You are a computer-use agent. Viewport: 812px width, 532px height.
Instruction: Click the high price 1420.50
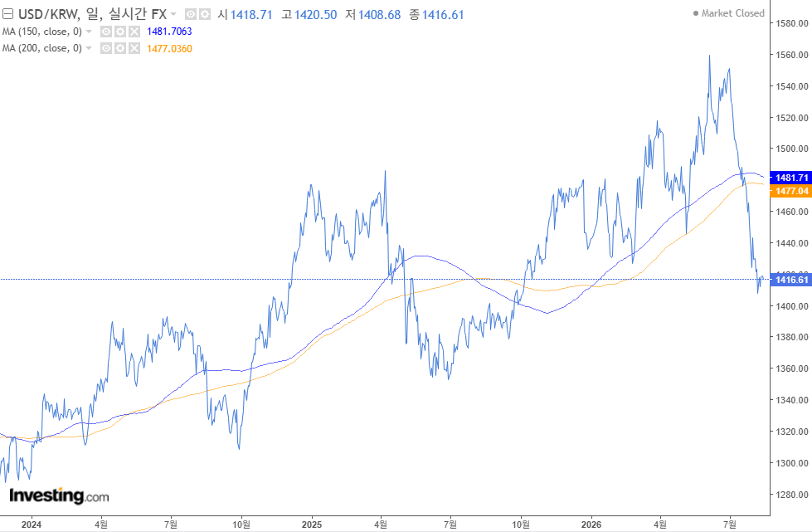(316, 14)
